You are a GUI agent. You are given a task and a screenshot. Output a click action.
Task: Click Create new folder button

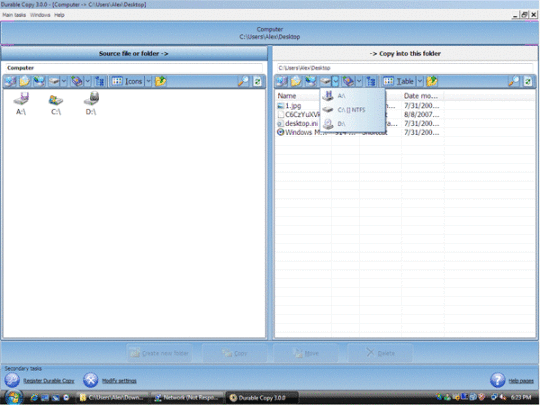click(159, 353)
